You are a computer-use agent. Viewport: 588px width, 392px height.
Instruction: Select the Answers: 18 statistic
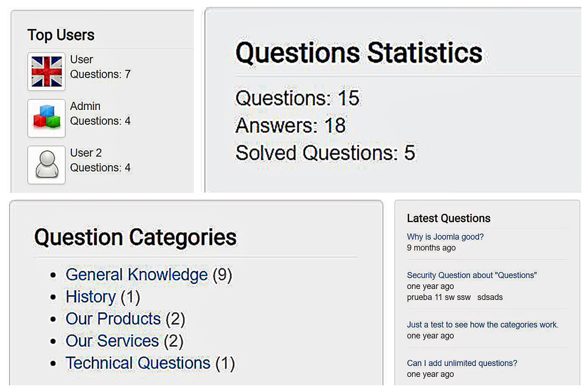coord(291,125)
